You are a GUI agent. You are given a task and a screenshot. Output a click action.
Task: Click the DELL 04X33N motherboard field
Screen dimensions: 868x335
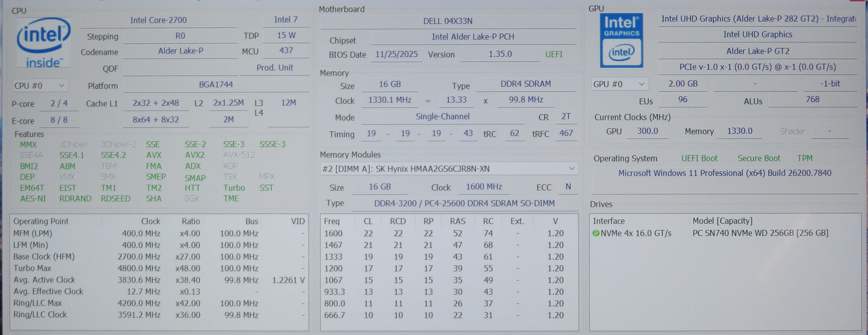(447, 21)
